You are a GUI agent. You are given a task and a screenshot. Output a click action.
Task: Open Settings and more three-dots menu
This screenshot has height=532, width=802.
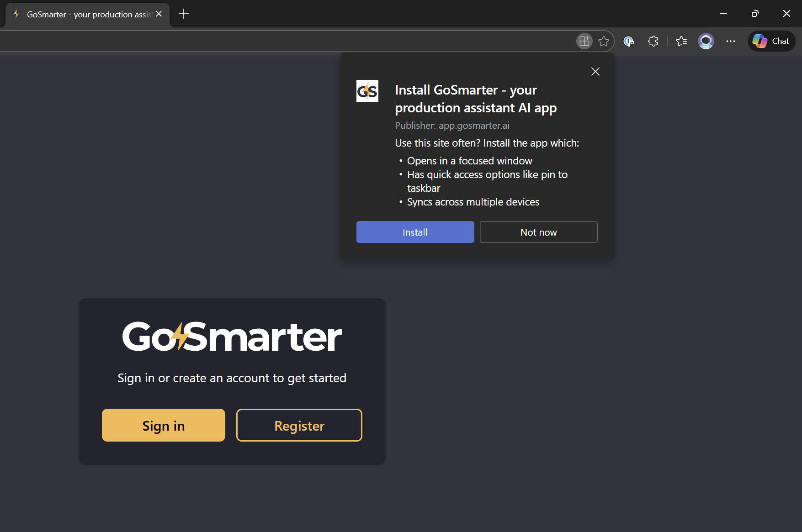tap(731, 41)
